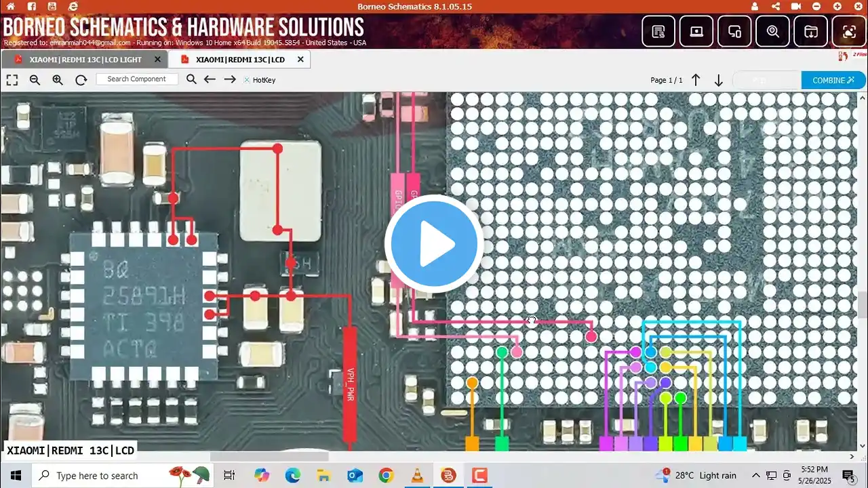Open the red C app on taskbar
868x488 pixels.
pyautogui.click(x=480, y=476)
